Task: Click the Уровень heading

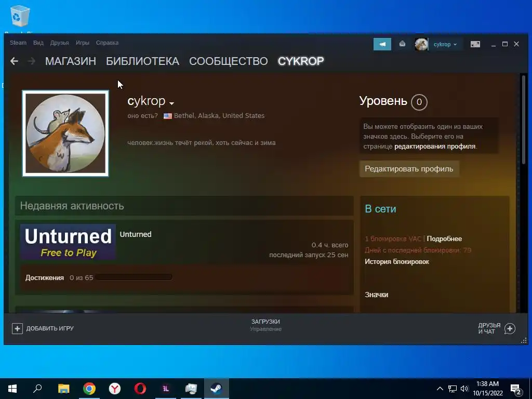Action: (383, 101)
